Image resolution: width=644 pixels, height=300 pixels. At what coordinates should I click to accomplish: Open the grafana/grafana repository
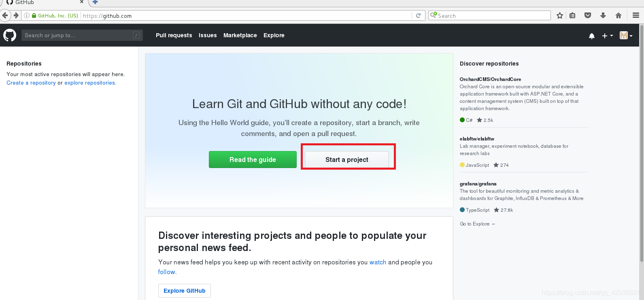tap(478, 184)
